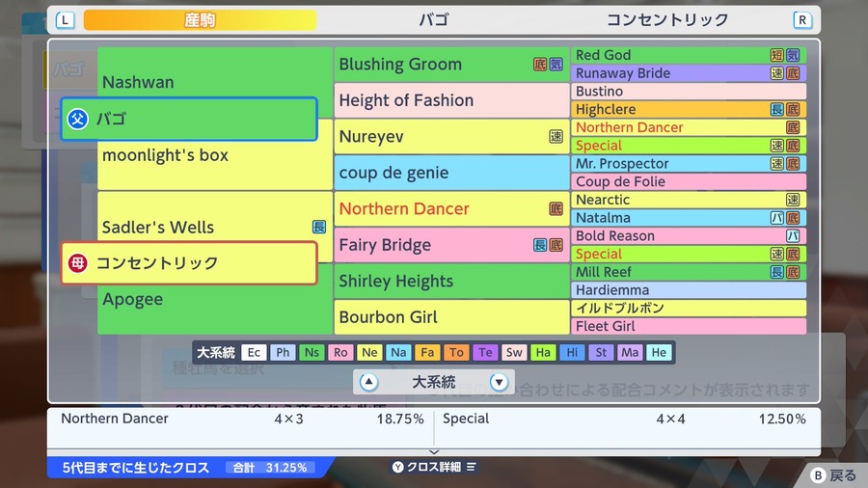Select the dam コンセントリック entry
868x488 pixels.
pos(189,263)
